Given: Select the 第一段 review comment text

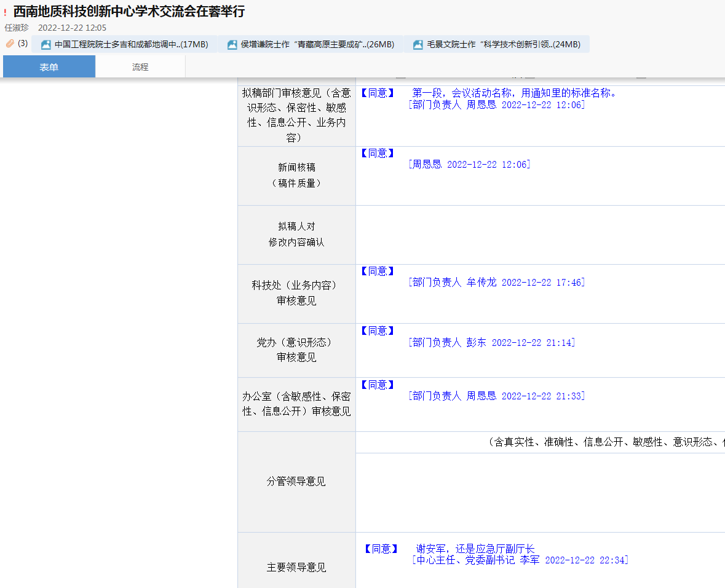Looking at the screenshot, I should click(514, 93).
